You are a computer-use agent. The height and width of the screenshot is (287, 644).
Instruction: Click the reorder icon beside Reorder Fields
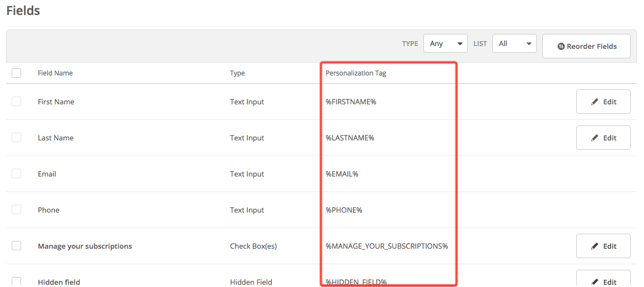[x=561, y=47]
